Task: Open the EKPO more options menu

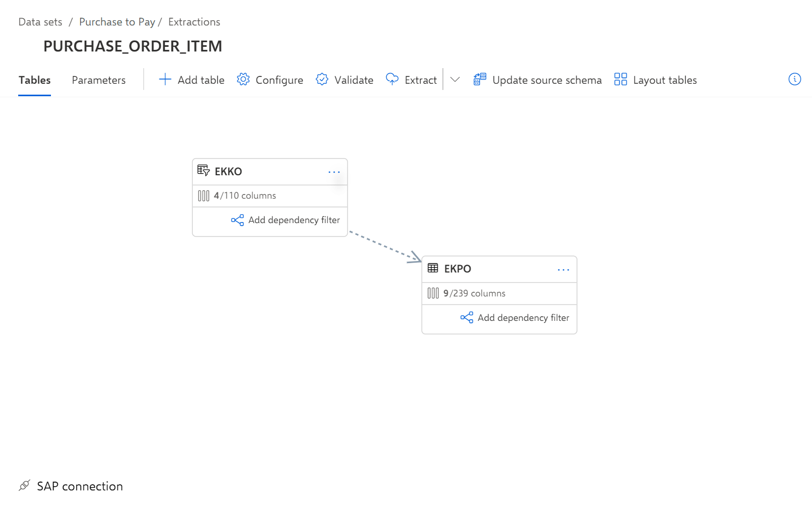Action: 564,269
